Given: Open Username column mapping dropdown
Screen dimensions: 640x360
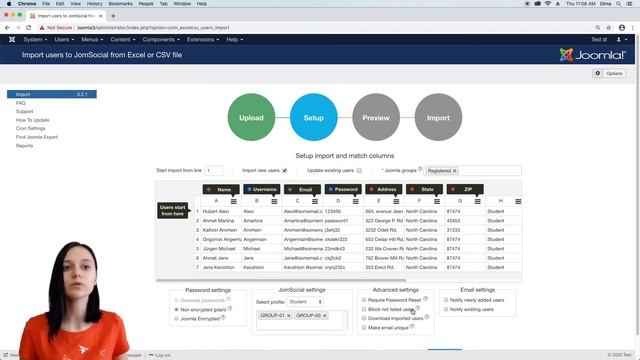Looking at the screenshot, I should [x=262, y=189].
